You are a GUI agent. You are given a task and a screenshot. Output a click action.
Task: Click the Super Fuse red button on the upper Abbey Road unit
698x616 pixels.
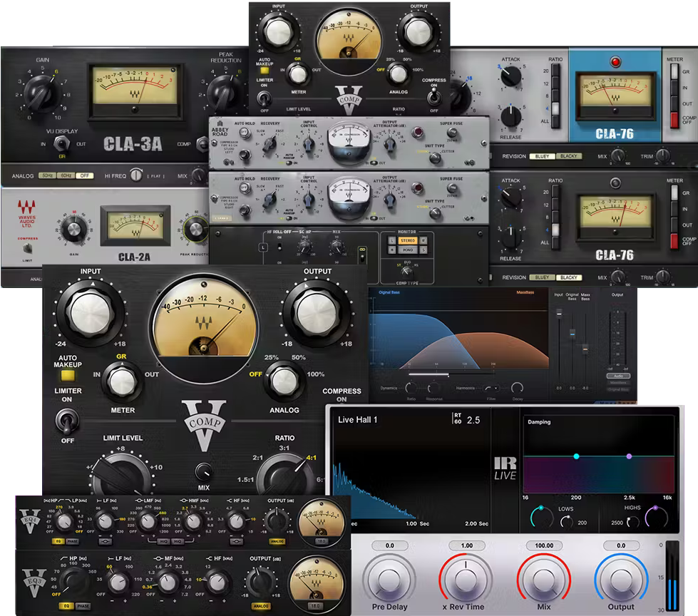coord(417,132)
